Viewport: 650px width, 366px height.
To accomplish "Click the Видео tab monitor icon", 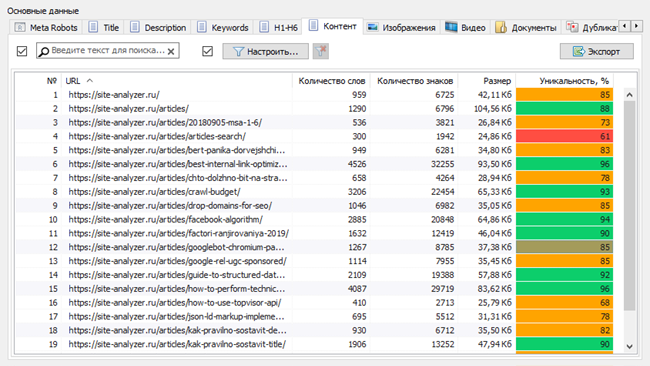I will (451, 27).
